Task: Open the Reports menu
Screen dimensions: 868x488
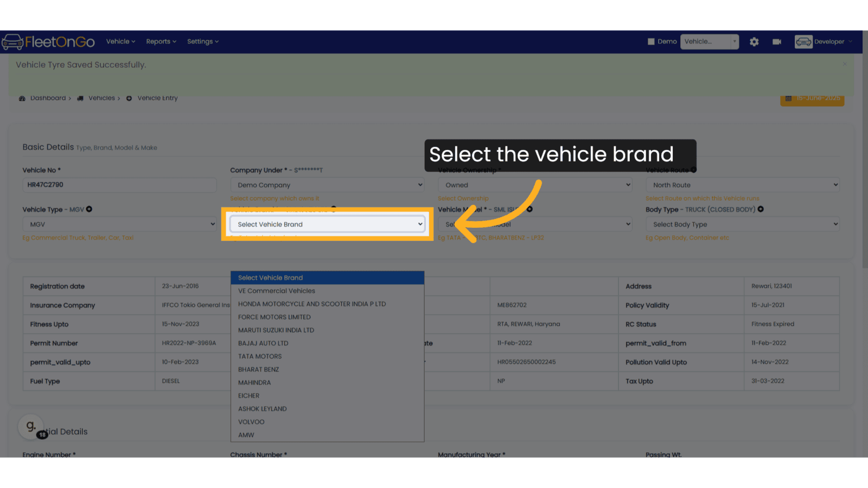Action: click(x=161, y=42)
